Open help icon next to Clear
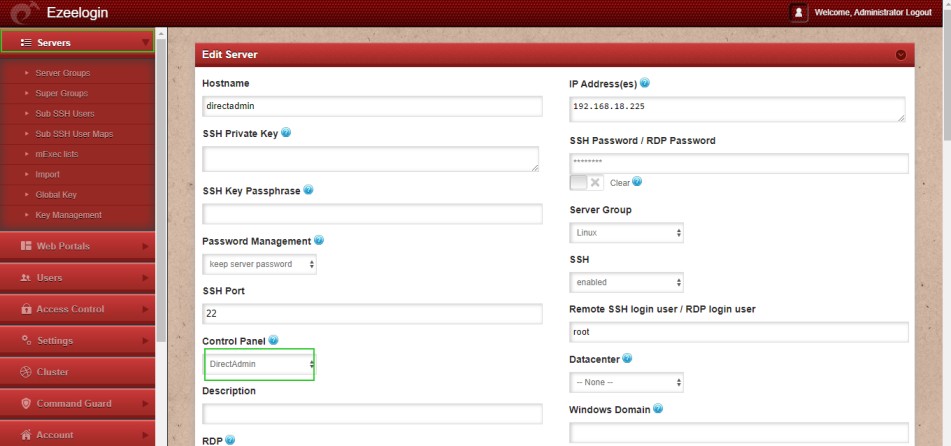This screenshot has width=951, height=446. click(637, 181)
